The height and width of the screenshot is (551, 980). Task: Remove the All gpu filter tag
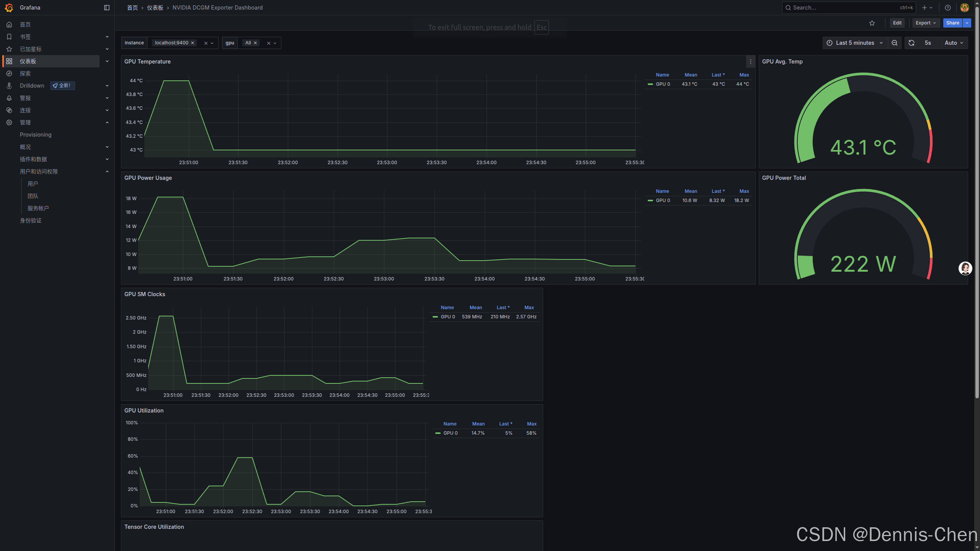255,43
